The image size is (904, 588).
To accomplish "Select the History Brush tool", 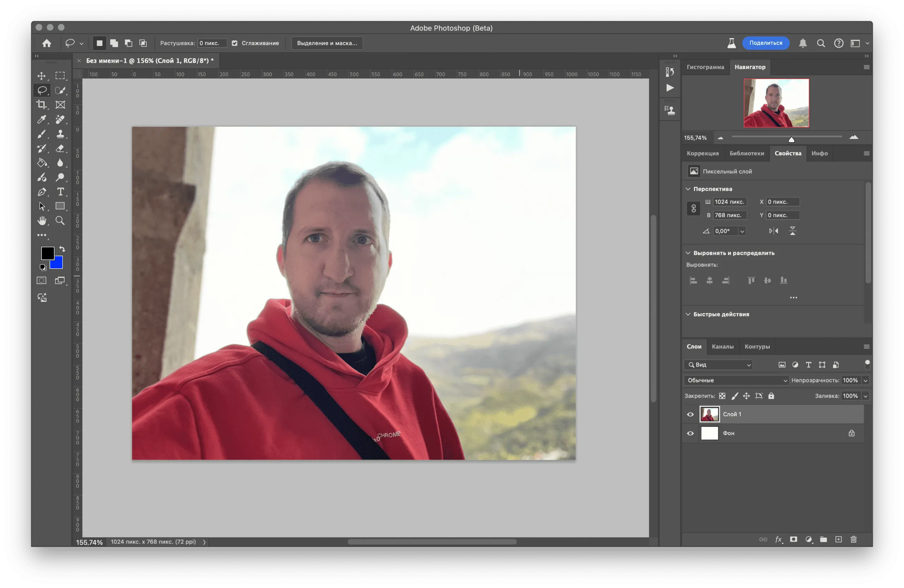I will coord(41,148).
